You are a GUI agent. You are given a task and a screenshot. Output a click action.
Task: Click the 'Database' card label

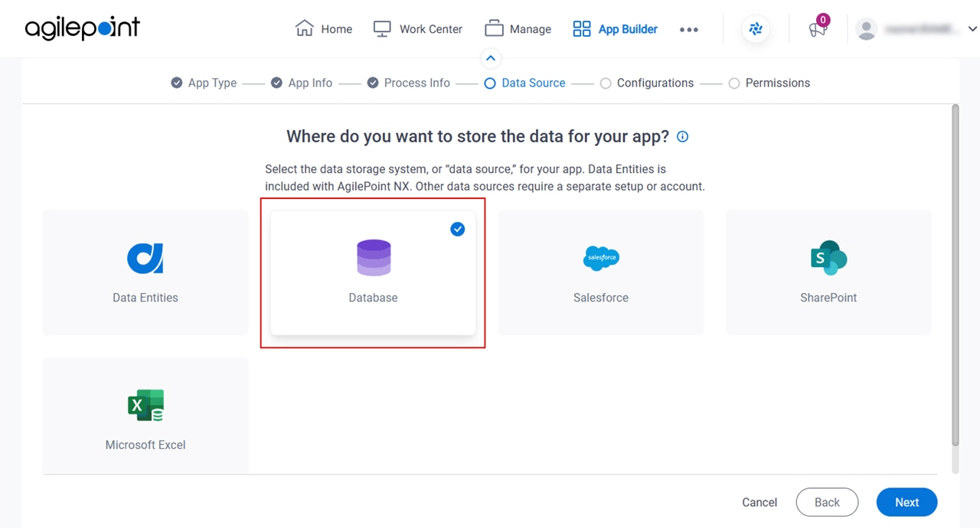click(373, 298)
